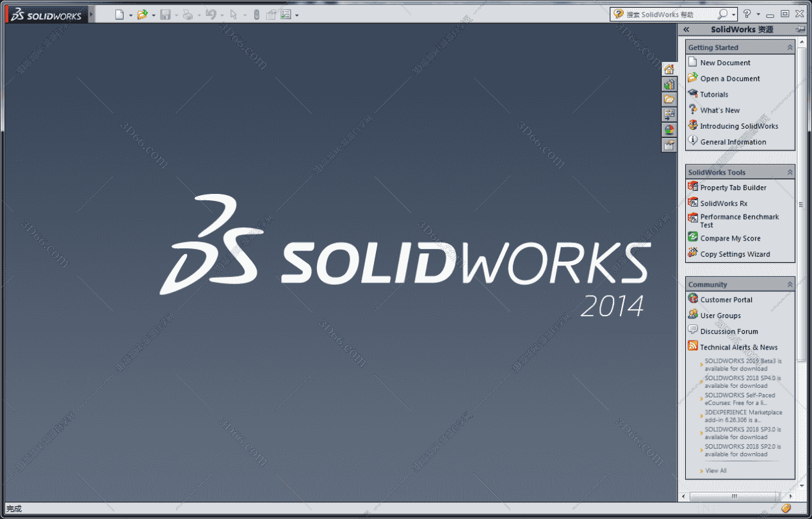Click the Appearances sphere icon in task pane
Viewport: 812px width, 519px height.
pyautogui.click(x=669, y=129)
